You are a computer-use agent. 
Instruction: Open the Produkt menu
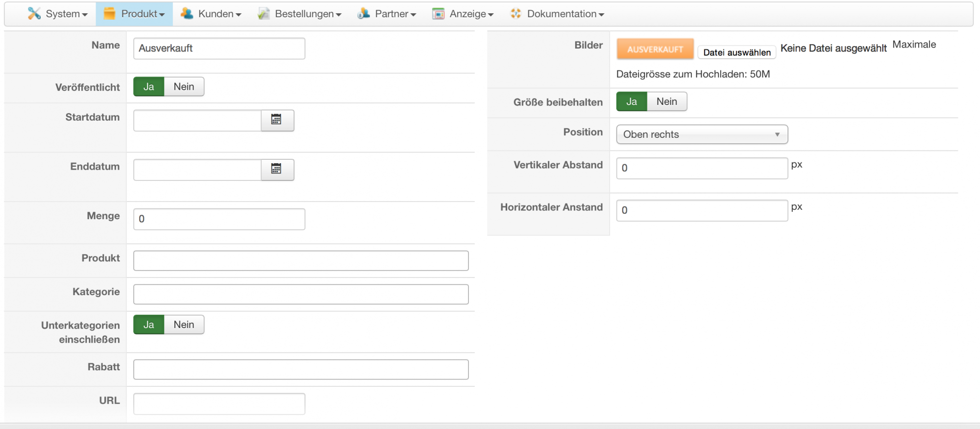tap(134, 14)
